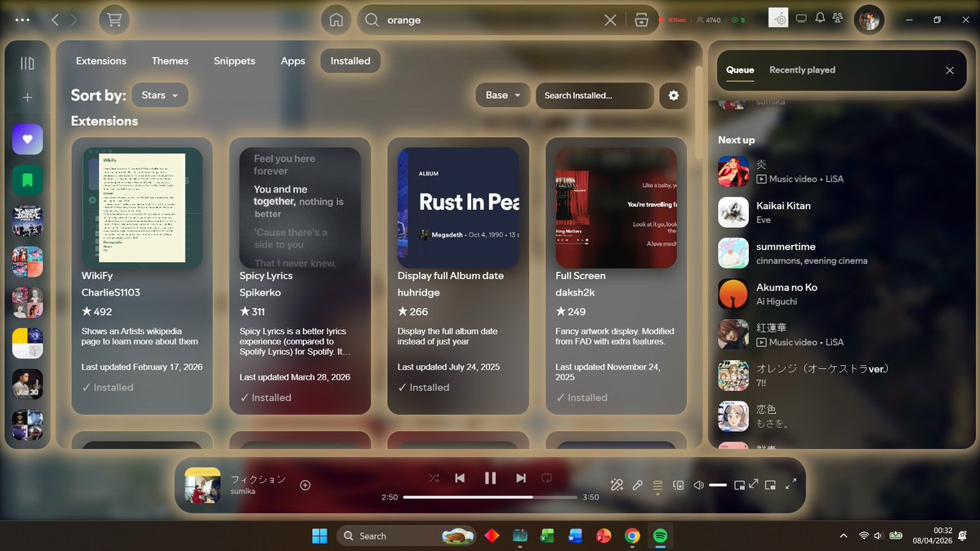Close the Queue panel
Image resolution: width=980 pixels, height=551 pixels.
click(x=950, y=70)
